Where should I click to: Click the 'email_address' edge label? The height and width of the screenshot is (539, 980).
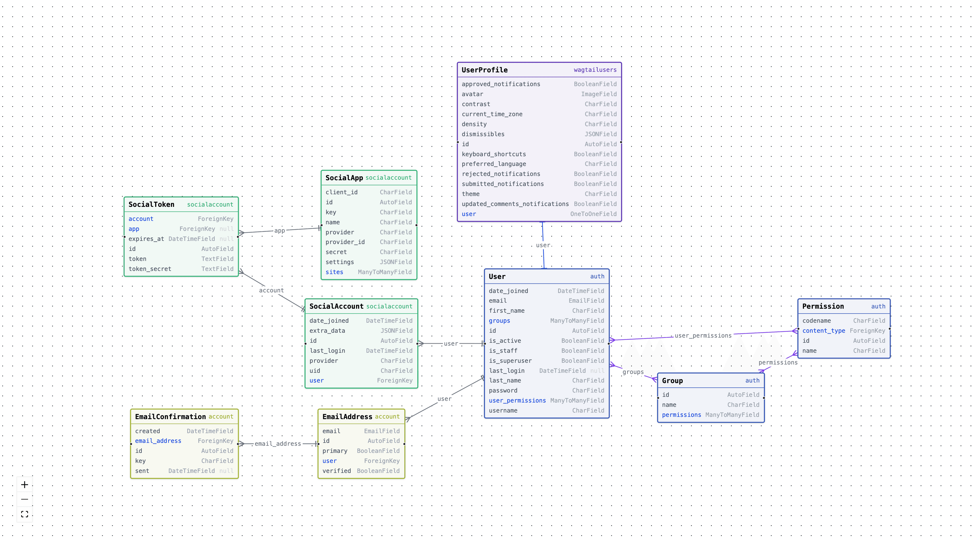tap(278, 444)
